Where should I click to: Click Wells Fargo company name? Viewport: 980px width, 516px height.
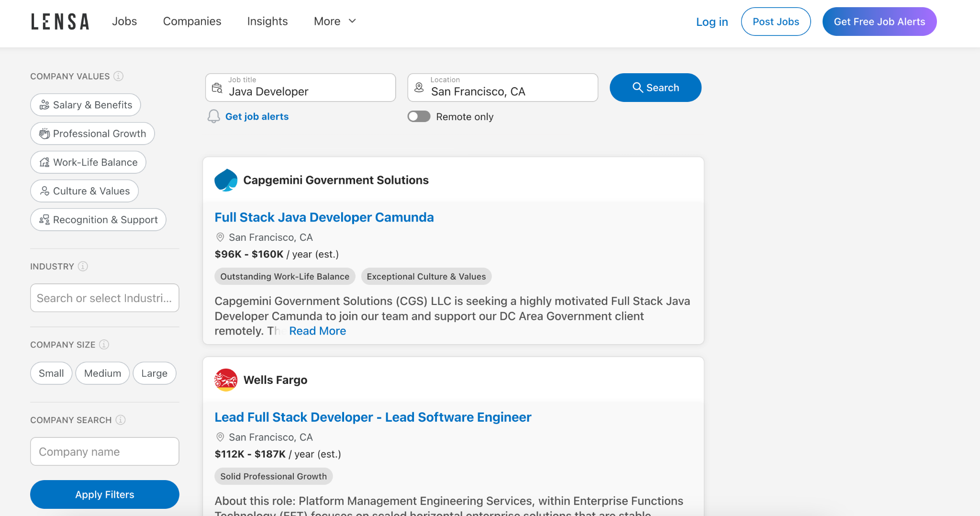(x=275, y=380)
